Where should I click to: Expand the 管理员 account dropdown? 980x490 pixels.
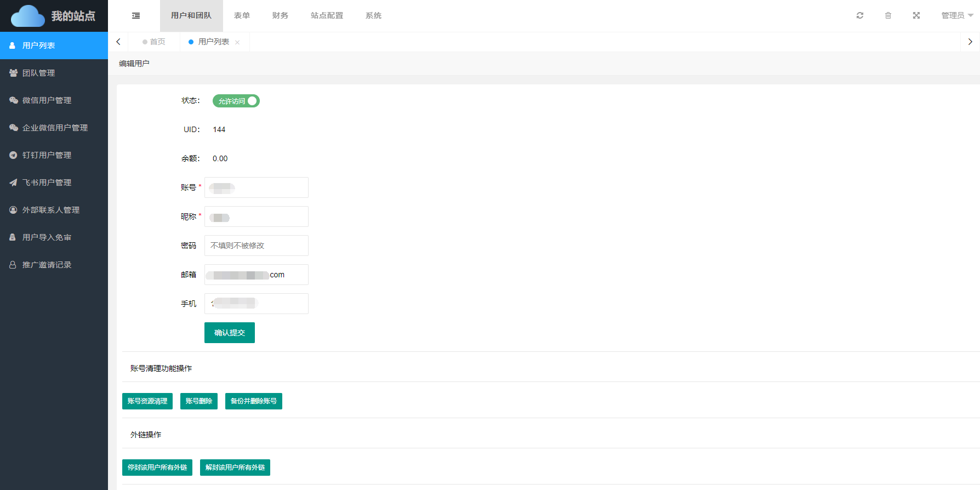pyautogui.click(x=956, y=15)
